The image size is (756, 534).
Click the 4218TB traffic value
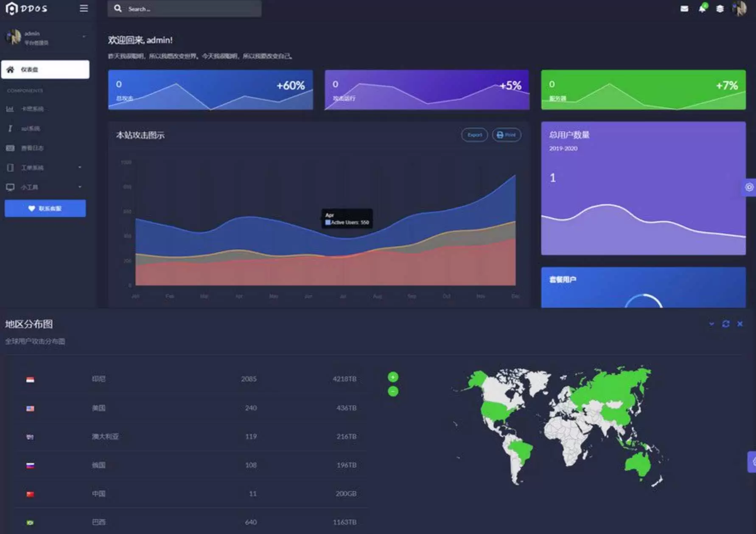(x=344, y=379)
